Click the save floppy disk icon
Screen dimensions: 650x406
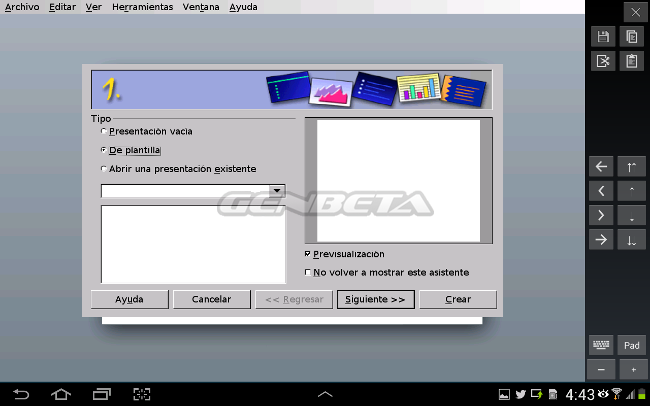pyautogui.click(x=602, y=36)
